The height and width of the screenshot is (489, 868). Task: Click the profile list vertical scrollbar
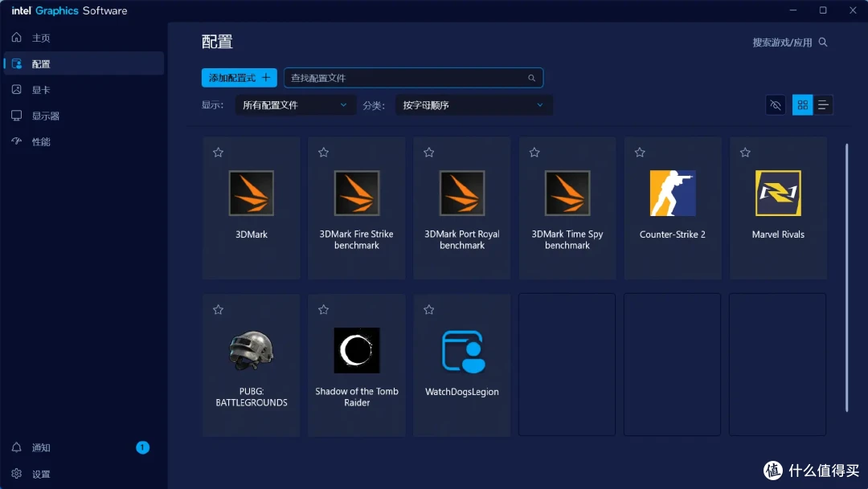pyautogui.click(x=846, y=278)
